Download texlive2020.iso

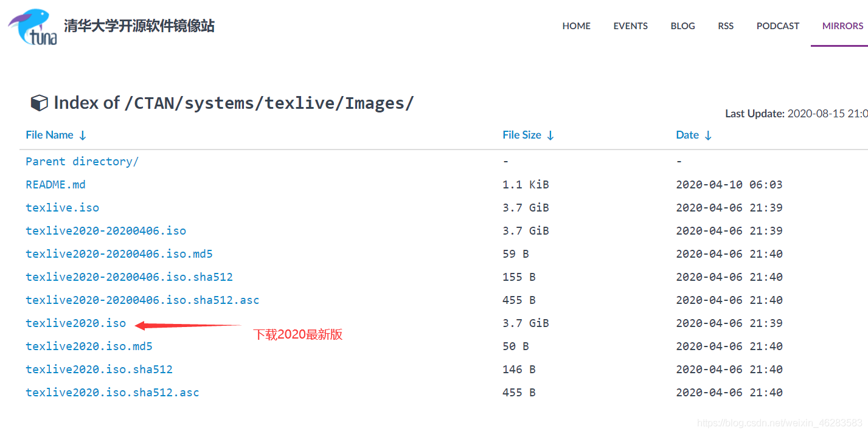[x=75, y=323]
